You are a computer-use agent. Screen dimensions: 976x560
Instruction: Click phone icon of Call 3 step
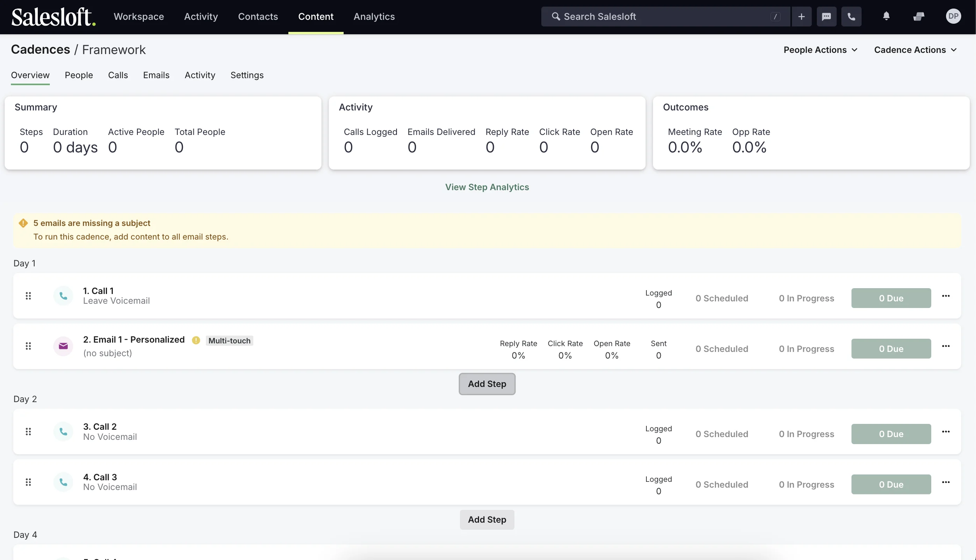coord(63,482)
